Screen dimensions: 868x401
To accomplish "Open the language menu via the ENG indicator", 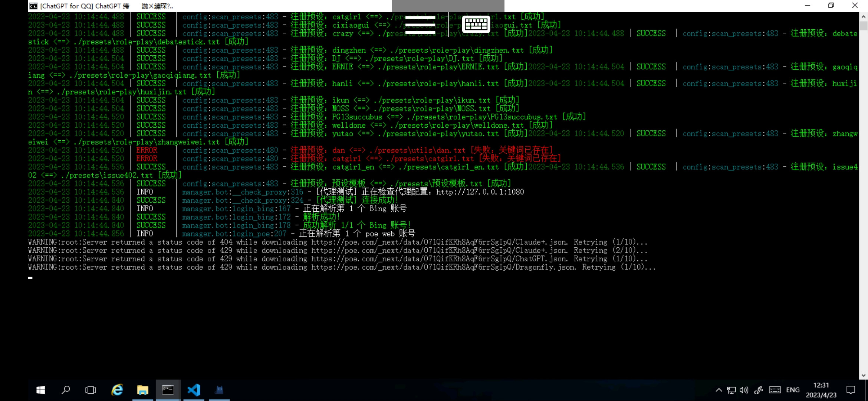I will (793, 390).
